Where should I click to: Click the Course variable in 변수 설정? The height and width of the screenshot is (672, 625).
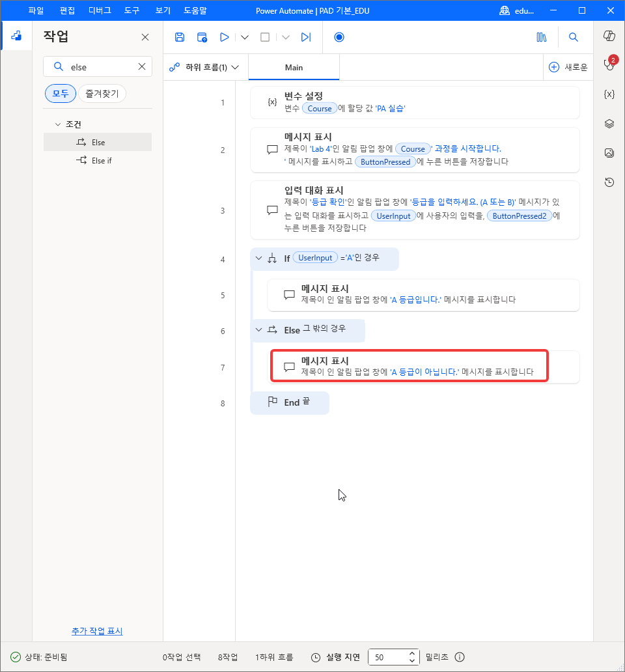coord(320,109)
